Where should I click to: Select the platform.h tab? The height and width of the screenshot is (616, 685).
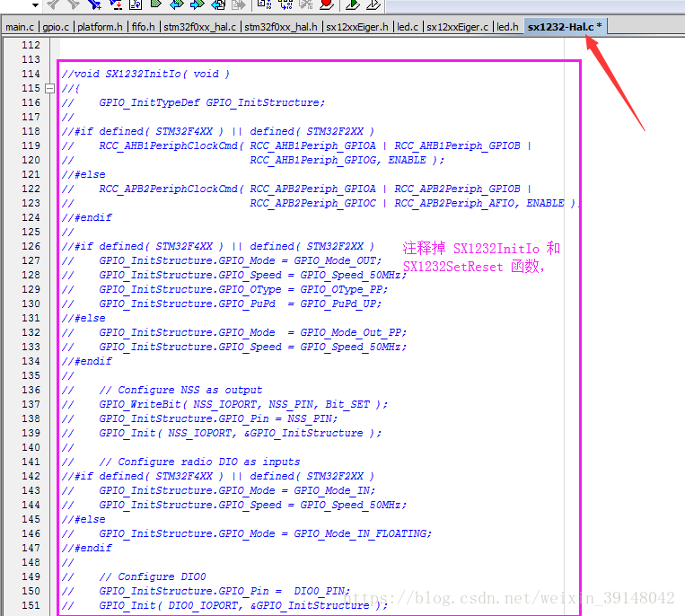click(x=100, y=27)
